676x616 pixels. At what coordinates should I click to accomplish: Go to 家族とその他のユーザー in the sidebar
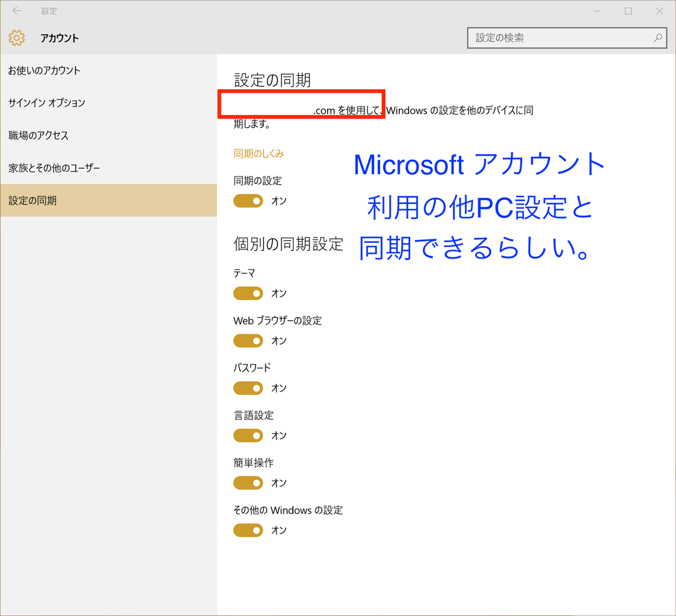coord(108,168)
